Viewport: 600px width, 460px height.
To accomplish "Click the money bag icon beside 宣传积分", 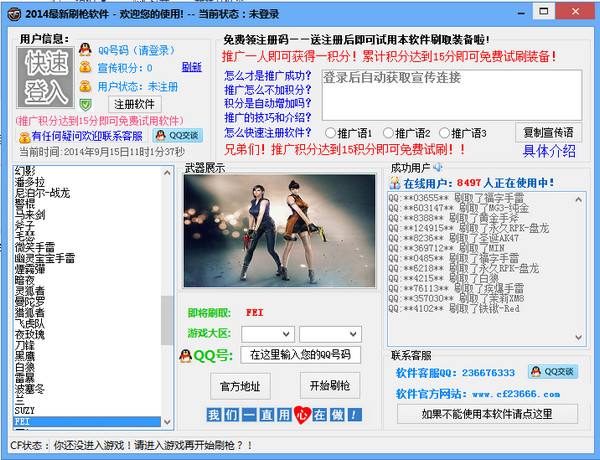I will (x=85, y=67).
